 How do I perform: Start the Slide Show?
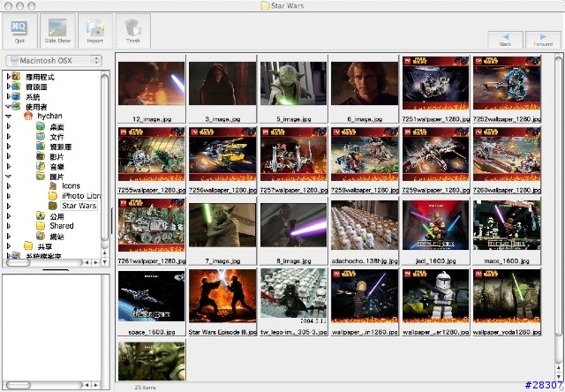tap(57, 31)
